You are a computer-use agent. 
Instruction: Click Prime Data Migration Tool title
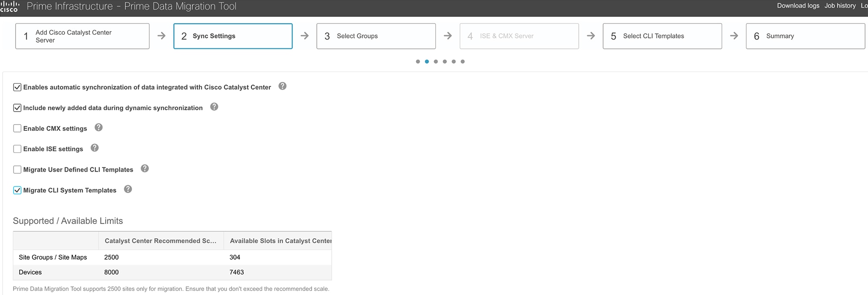tap(131, 7)
